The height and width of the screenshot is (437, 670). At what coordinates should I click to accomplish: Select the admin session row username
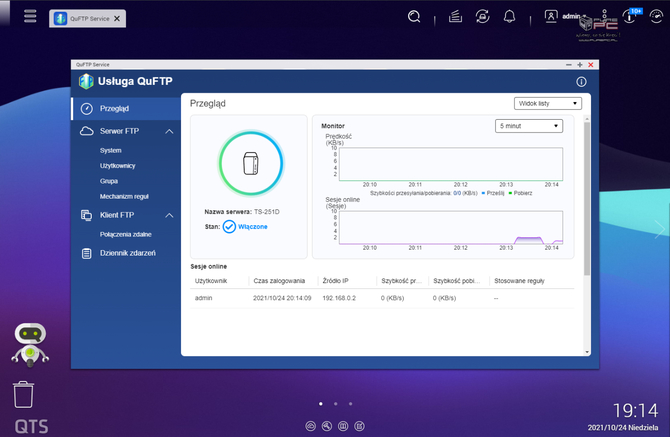pos(203,298)
